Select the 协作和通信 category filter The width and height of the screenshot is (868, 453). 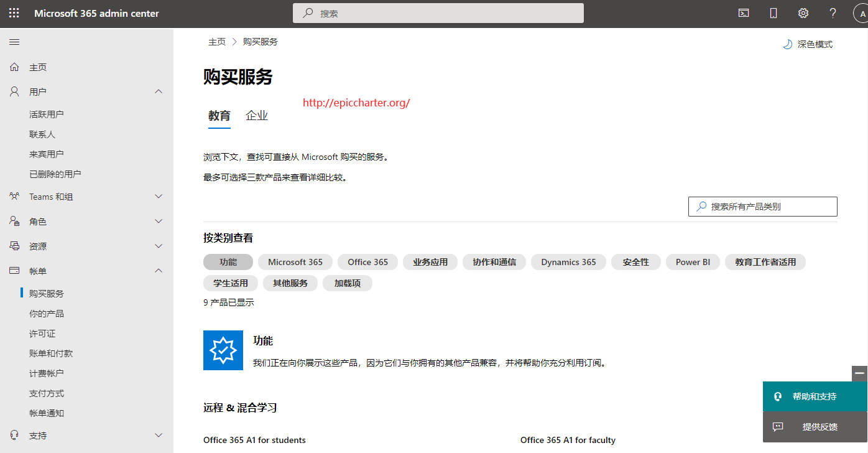[x=494, y=262]
